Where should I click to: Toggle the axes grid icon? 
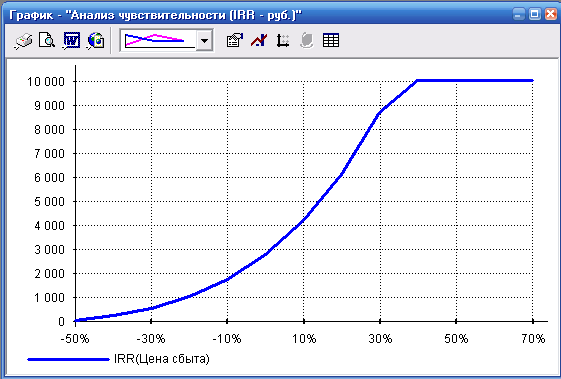tap(283, 40)
